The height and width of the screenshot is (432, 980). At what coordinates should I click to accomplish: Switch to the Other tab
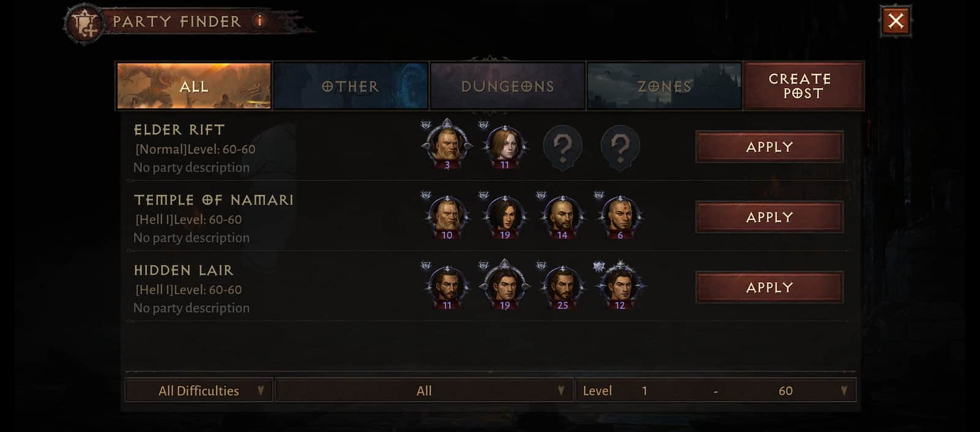click(350, 86)
